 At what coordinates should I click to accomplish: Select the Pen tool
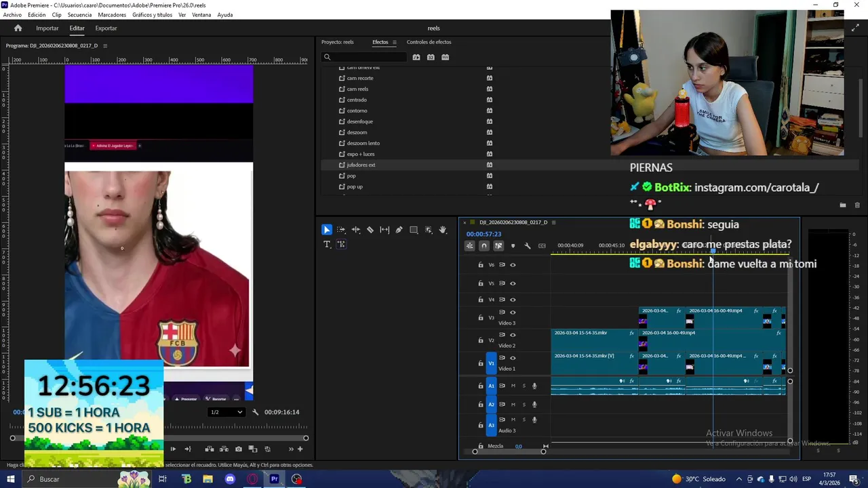(x=399, y=230)
